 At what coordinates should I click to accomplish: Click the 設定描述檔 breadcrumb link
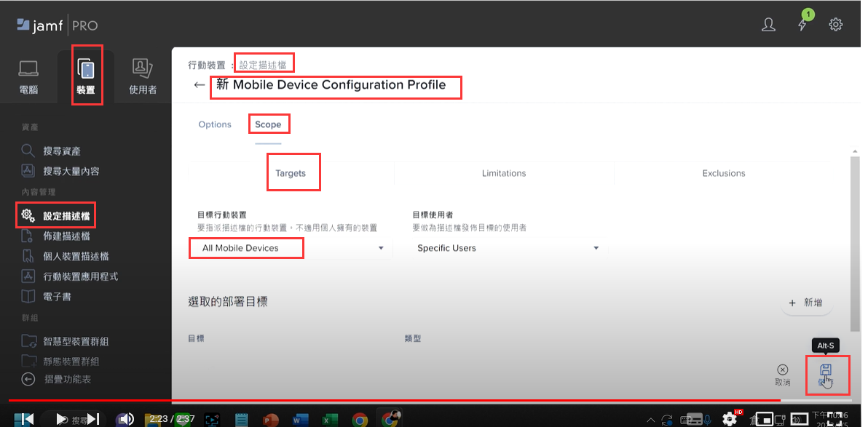click(263, 65)
